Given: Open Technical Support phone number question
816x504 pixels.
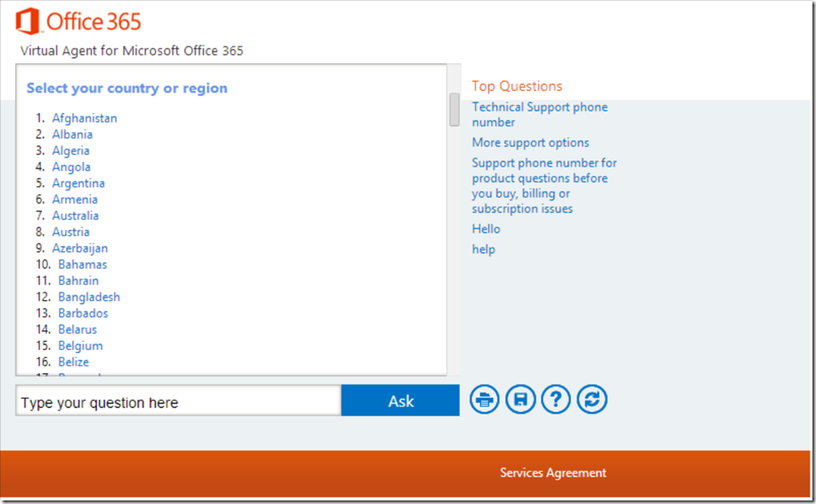Looking at the screenshot, I should [x=540, y=115].
